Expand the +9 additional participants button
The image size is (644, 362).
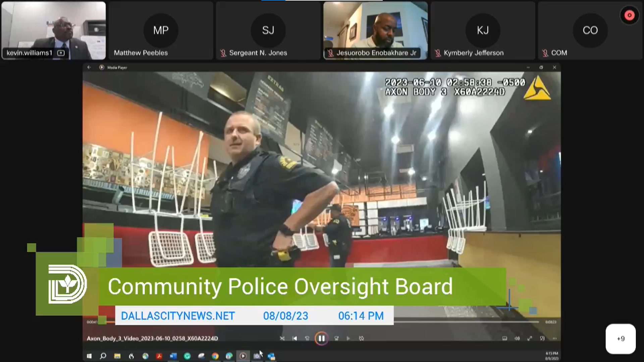click(621, 339)
